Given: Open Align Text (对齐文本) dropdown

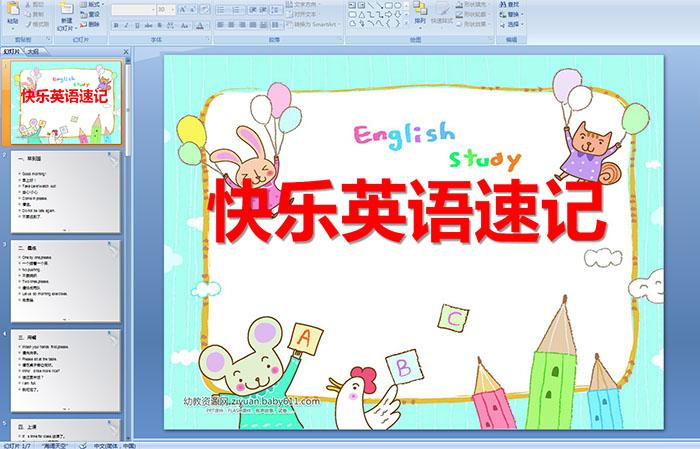Looking at the screenshot, I should (x=303, y=14).
